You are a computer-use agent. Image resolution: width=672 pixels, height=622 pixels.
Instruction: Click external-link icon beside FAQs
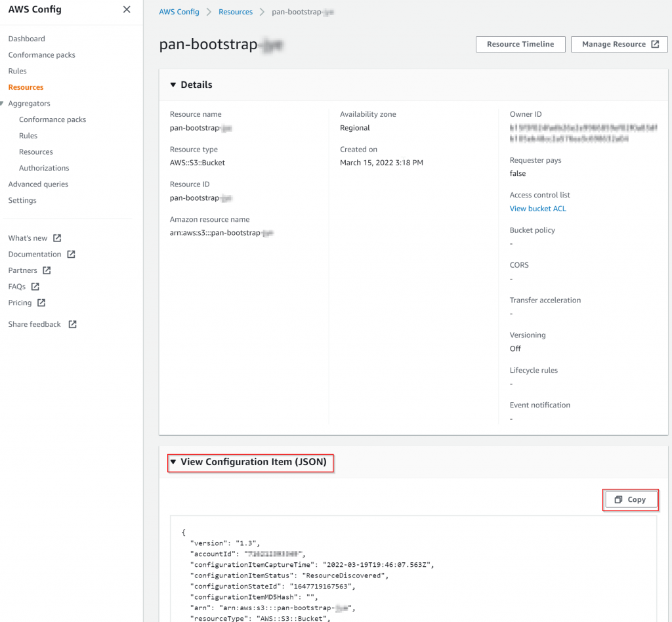(x=35, y=286)
